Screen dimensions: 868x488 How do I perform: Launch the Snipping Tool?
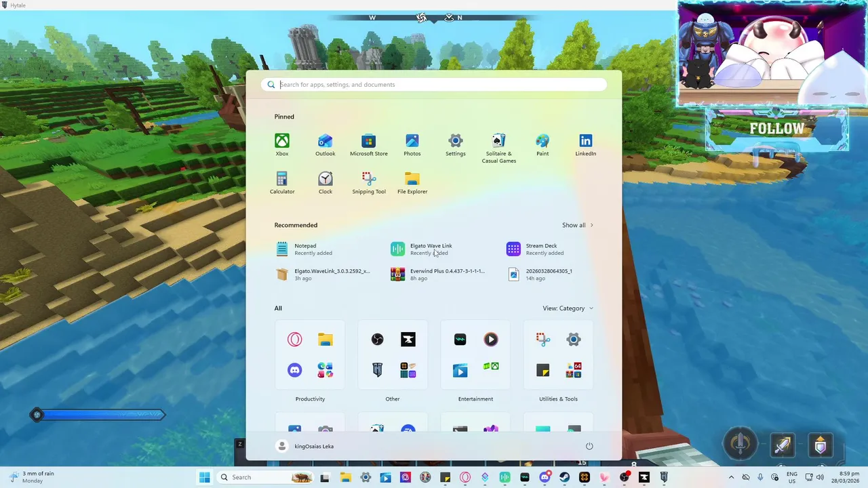pos(369,182)
